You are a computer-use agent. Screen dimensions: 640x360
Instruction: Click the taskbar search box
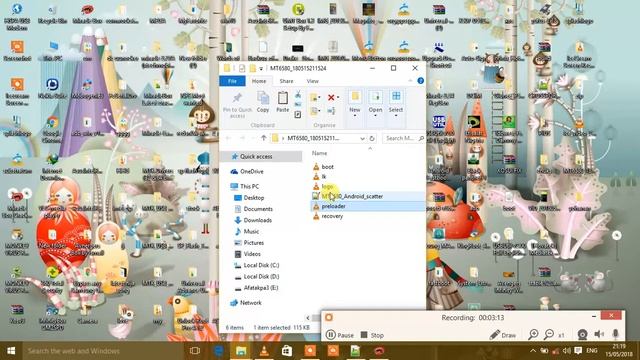click(102, 351)
